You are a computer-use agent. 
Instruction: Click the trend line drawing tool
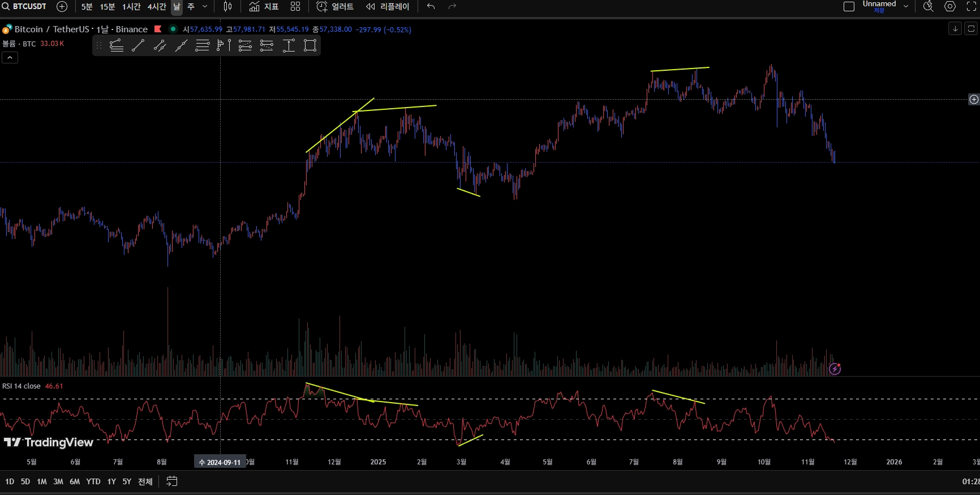tap(138, 46)
